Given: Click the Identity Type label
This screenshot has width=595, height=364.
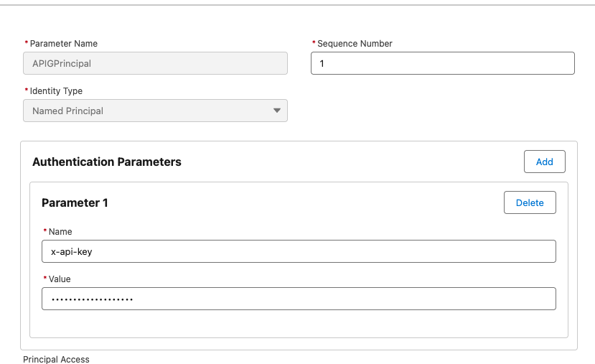Looking at the screenshot, I should [x=56, y=91].
